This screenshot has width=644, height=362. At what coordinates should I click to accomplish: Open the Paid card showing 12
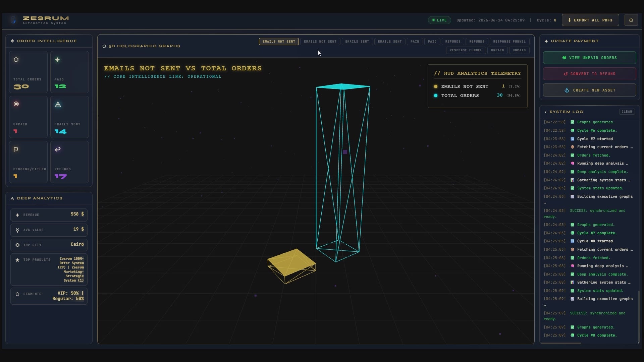[x=69, y=72]
